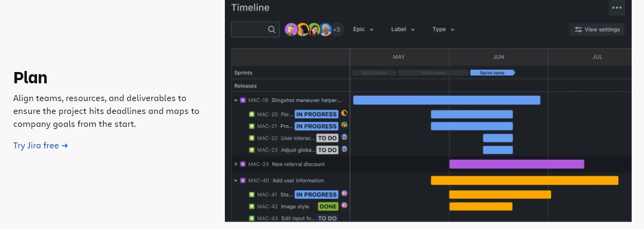Open the Add user information epic title

click(x=298, y=181)
